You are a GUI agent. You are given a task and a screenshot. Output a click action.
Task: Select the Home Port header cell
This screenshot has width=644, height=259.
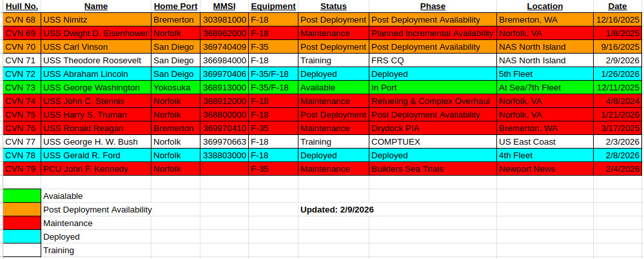pos(176,6)
